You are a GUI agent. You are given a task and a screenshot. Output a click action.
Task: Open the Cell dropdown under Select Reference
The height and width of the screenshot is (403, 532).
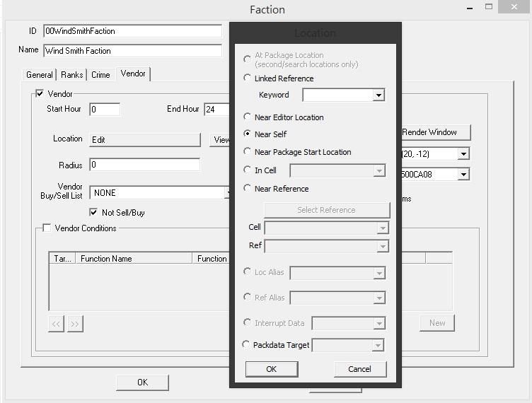tap(383, 228)
